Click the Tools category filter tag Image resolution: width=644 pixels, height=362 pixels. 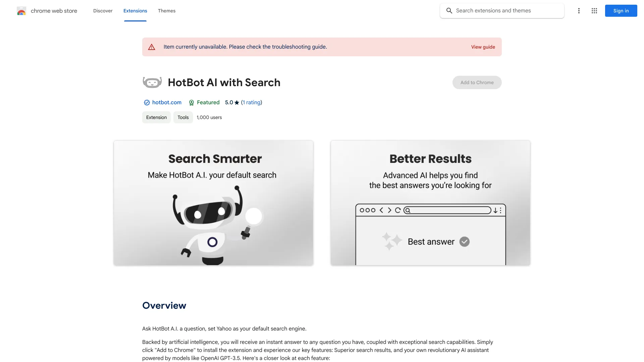(183, 117)
